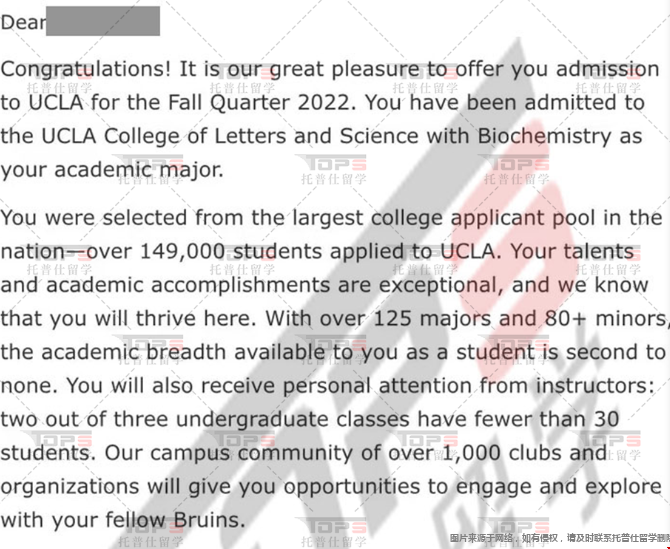Select the number "149,000" in second paragraph
670x549 pixels.
coord(182,252)
